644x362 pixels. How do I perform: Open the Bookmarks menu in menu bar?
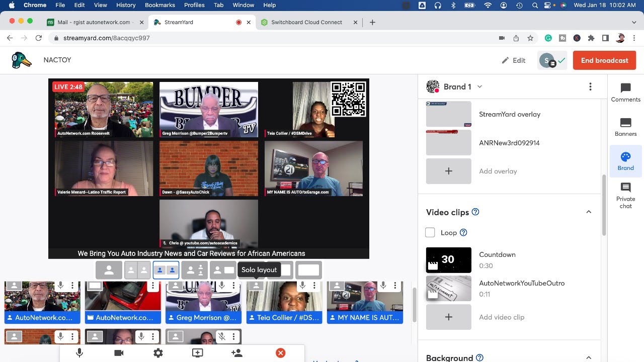(x=159, y=5)
